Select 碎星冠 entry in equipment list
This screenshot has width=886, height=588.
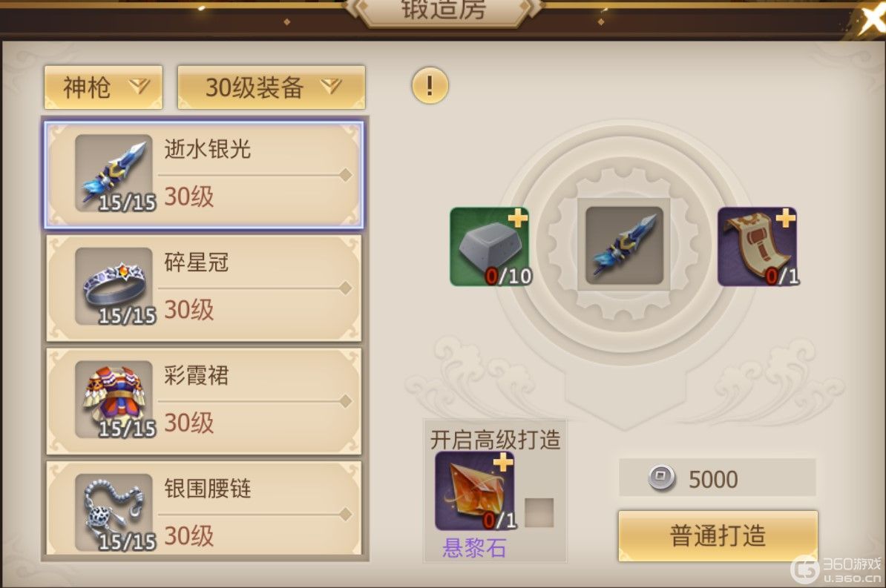203,288
